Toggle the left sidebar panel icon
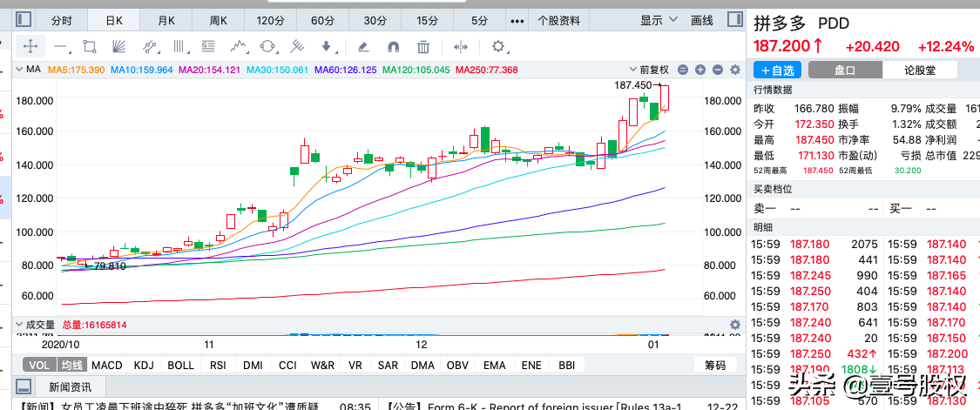The image size is (980, 410). tap(24, 20)
